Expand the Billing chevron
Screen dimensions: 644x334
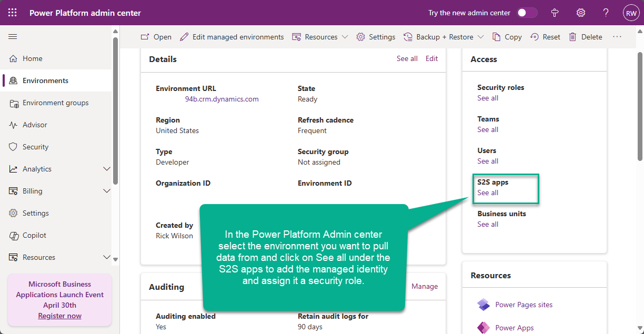coord(107,191)
